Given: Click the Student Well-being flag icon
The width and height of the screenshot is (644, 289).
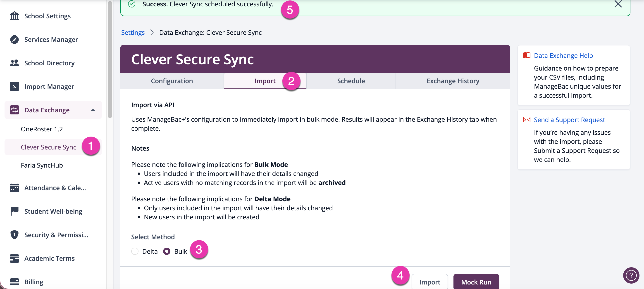Looking at the screenshot, I should (x=14, y=211).
